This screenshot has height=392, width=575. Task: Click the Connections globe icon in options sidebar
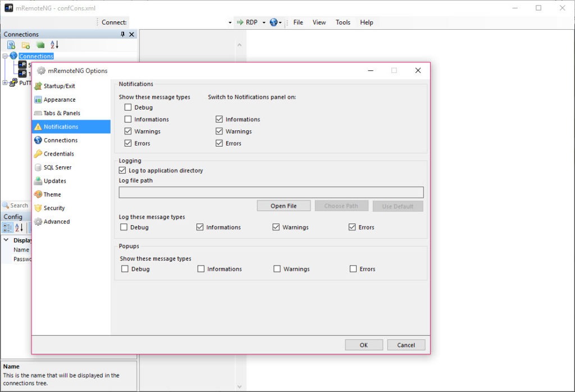(x=38, y=140)
